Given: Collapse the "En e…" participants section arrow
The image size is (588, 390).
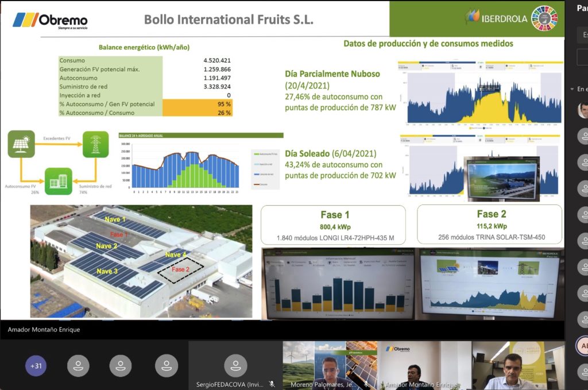Looking at the screenshot, I should [572, 89].
